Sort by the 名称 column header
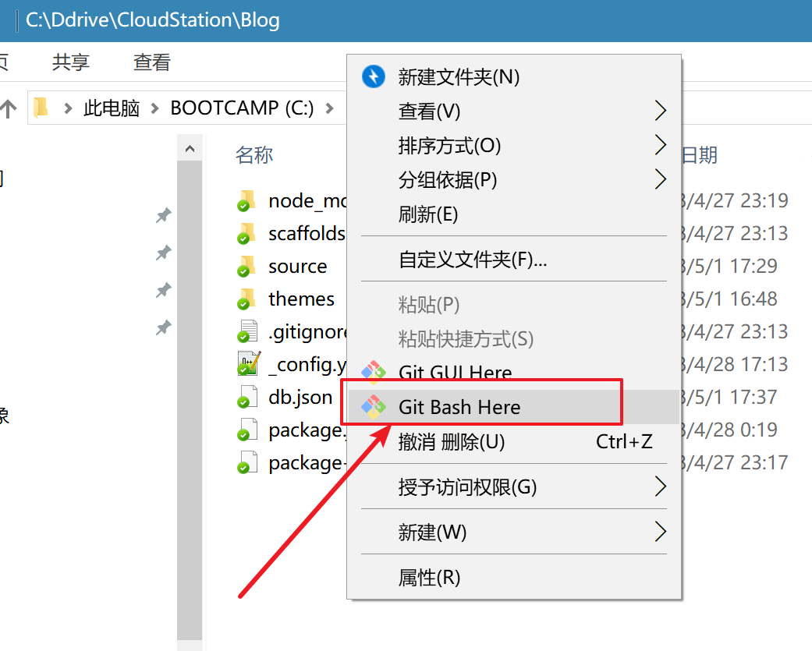The image size is (812, 651). coord(254,154)
